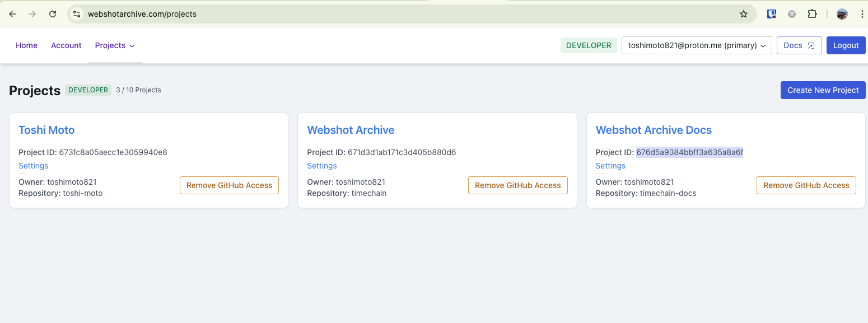Click the browser back arrow

point(12,14)
